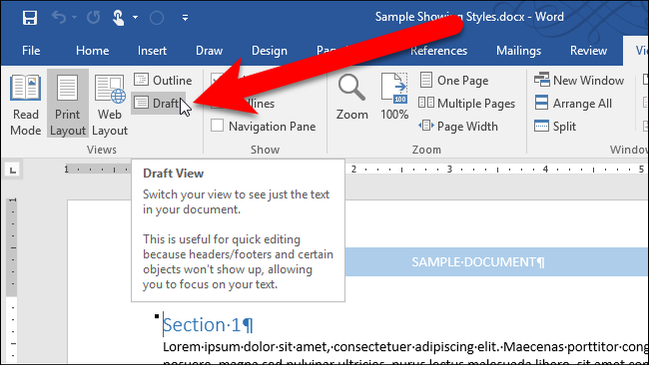Switch to Read Mode view
The width and height of the screenshot is (649, 365).
click(x=25, y=104)
